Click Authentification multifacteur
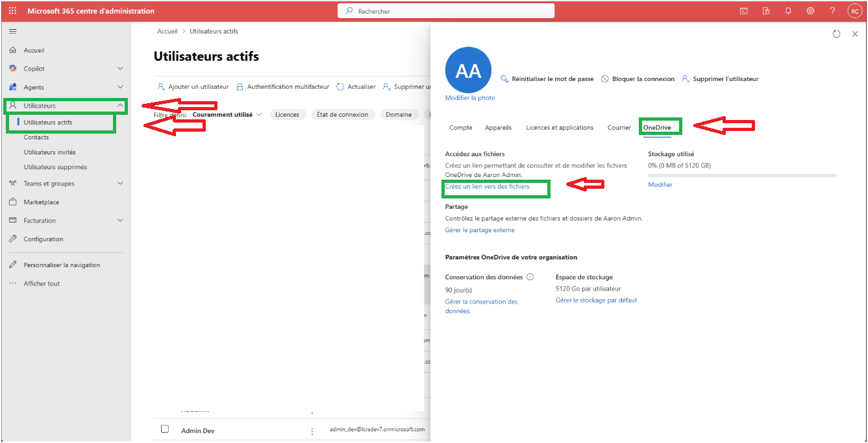Image resolution: width=868 pixels, height=443 pixels. pyautogui.click(x=282, y=87)
